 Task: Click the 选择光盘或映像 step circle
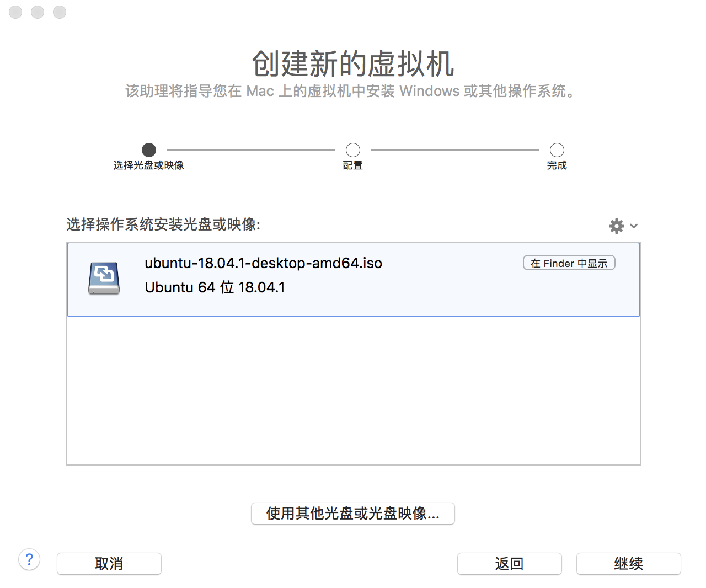click(149, 150)
